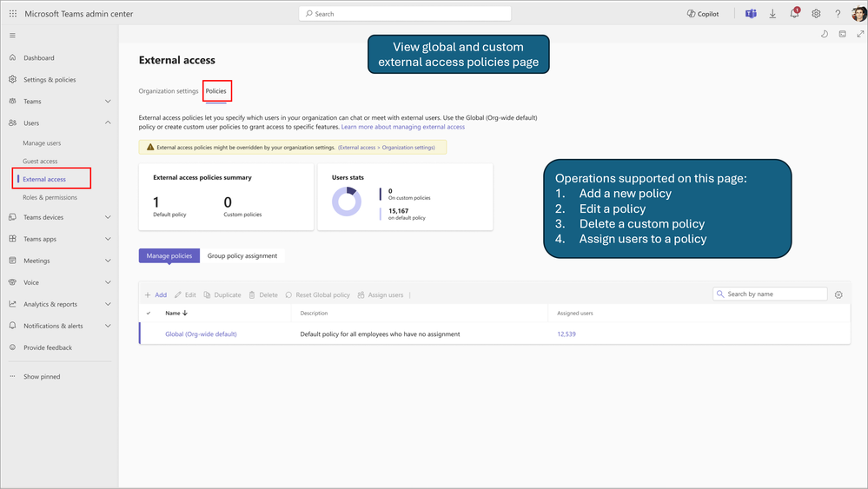
Task: Open Copilot from the top bar
Action: (703, 14)
